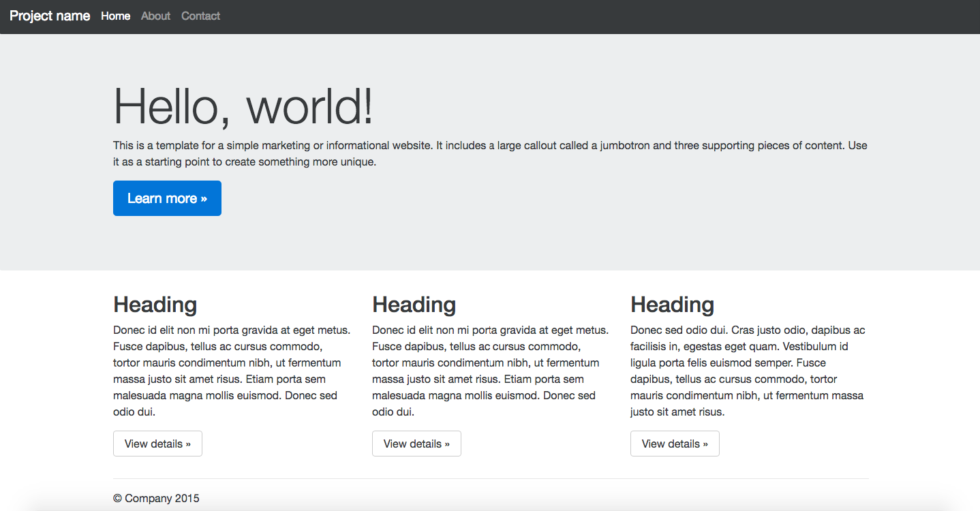
Task: Click the Project name brand link
Action: [x=50, y=16]
